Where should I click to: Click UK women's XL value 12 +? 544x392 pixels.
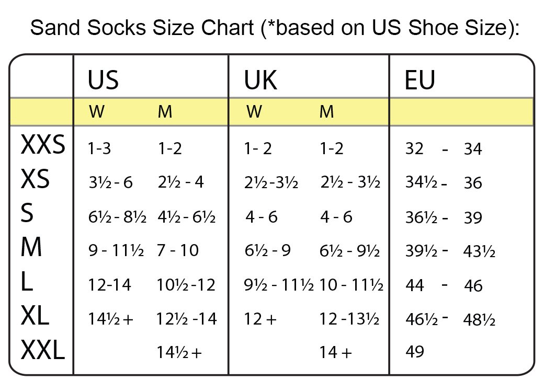(260, 319)
